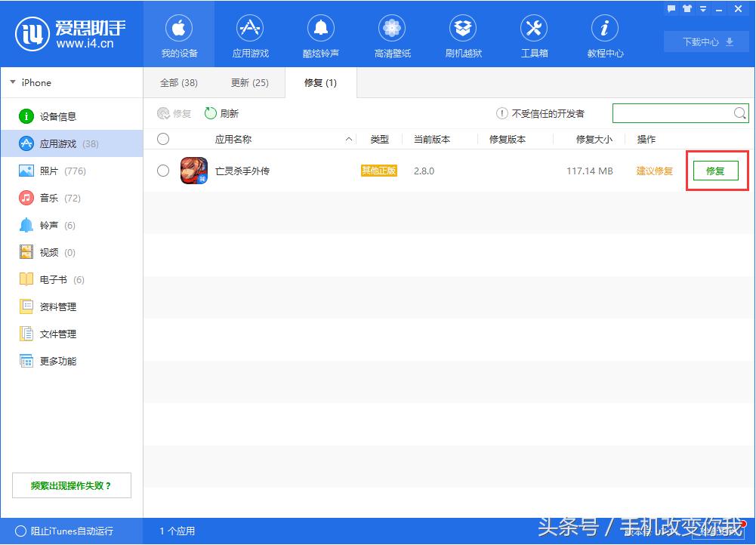Check the select-all checkbox in header
756x545 pixels.
point(162,139)
